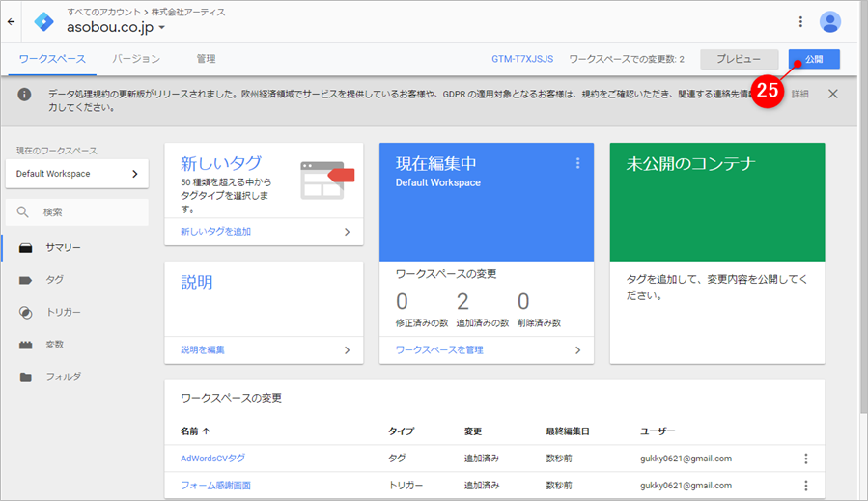Switch to the ワークスペース tab
868x501 pixels.
pyautogui.click(x=52, y=59)
